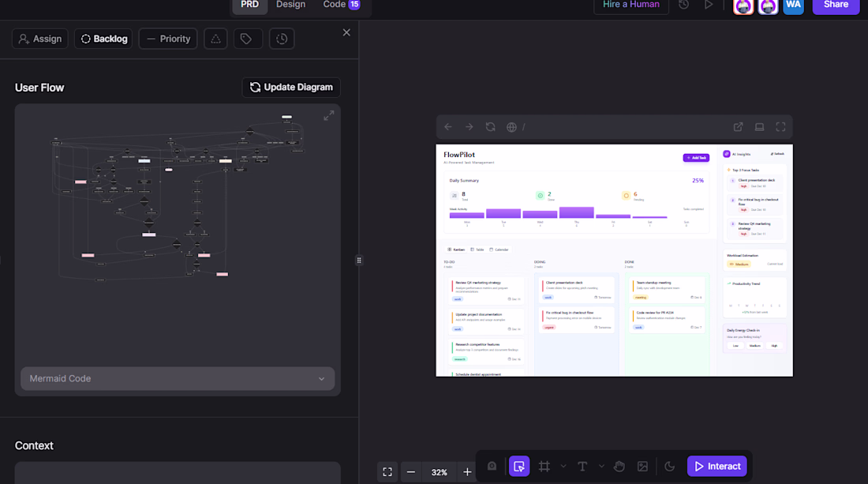The image size is (868, 484).
Task: Click the warning triangle icon
Action: click(215, 39)
